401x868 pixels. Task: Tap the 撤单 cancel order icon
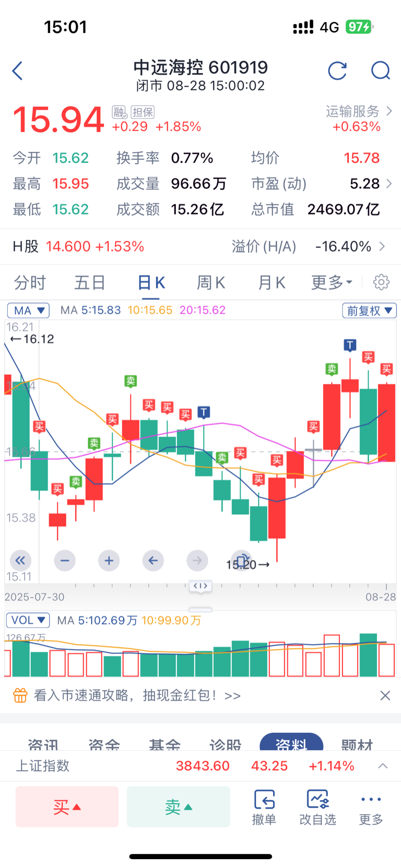pyautogui.click(x=264, y=807)
